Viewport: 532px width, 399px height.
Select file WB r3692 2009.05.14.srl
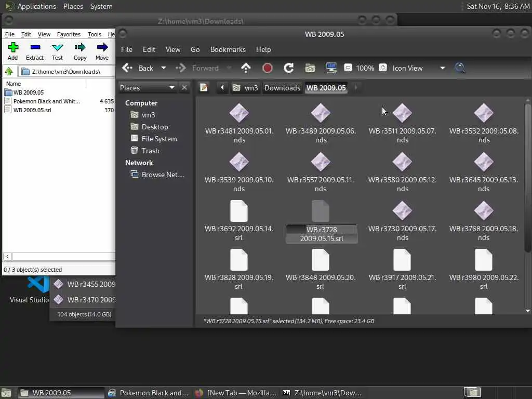point(239,221)
